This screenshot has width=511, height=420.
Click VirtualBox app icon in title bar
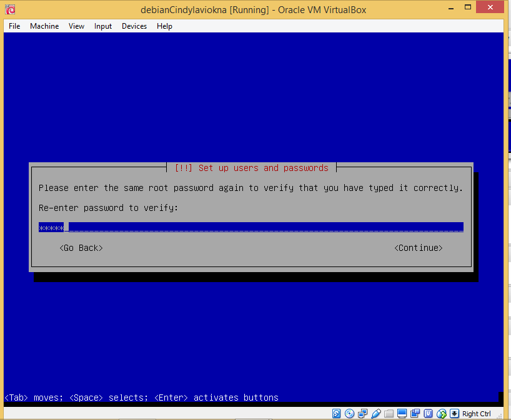(x=10, y=9)
